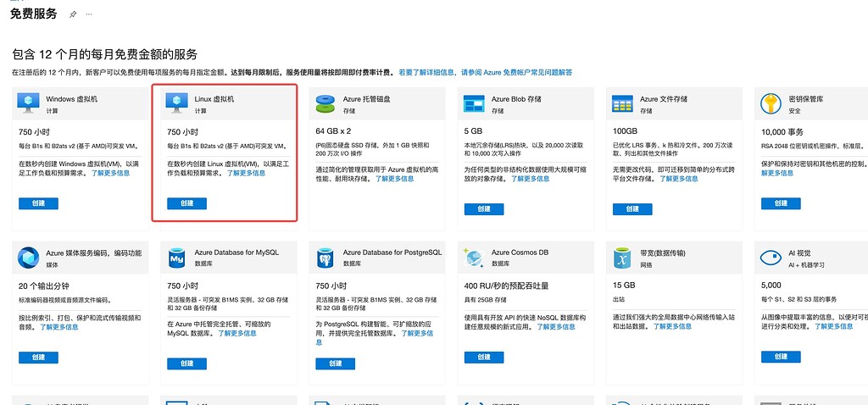
Task: Open 了解更多信息 in Azure 托管磁盘 card
Action: [x=395, y=179]
